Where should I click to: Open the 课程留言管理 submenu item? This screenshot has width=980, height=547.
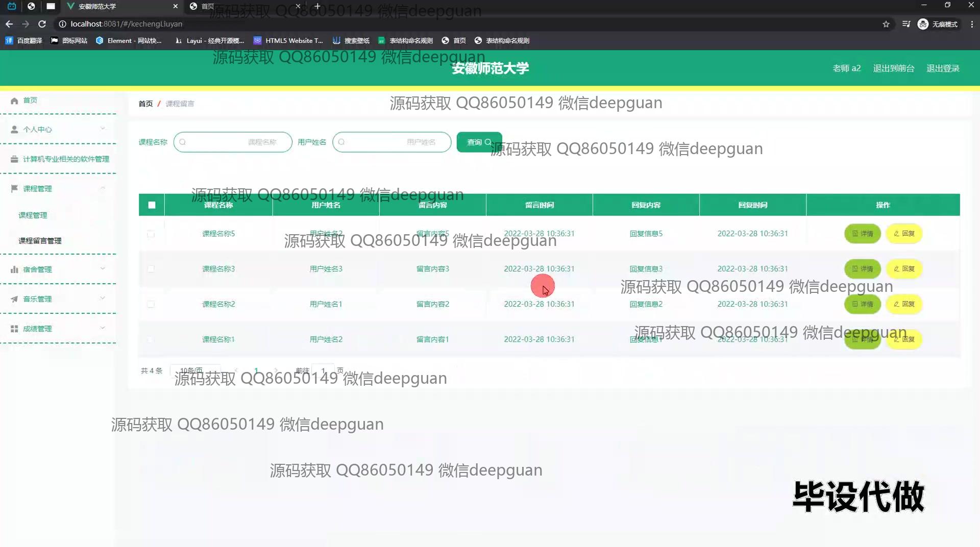[40, 241]
